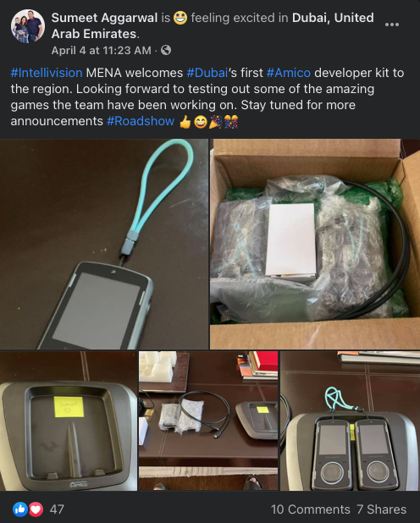Viewport: 420px width, 523px height.
Task: Click the red heart Love reaction icon
Action: coord(36,509)
